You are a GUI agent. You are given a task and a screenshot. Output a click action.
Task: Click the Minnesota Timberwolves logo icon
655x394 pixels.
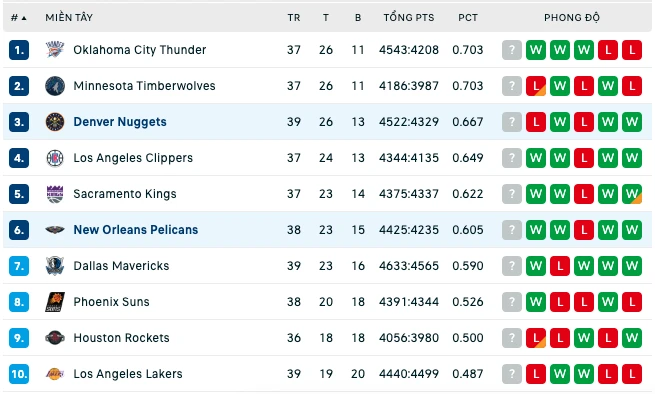point(55,86)
